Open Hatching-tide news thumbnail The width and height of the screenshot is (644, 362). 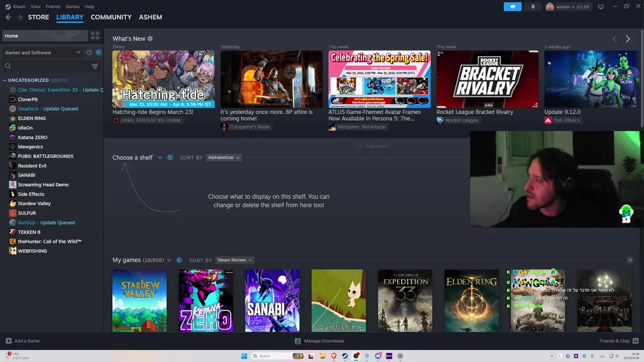tap(164, 79)
